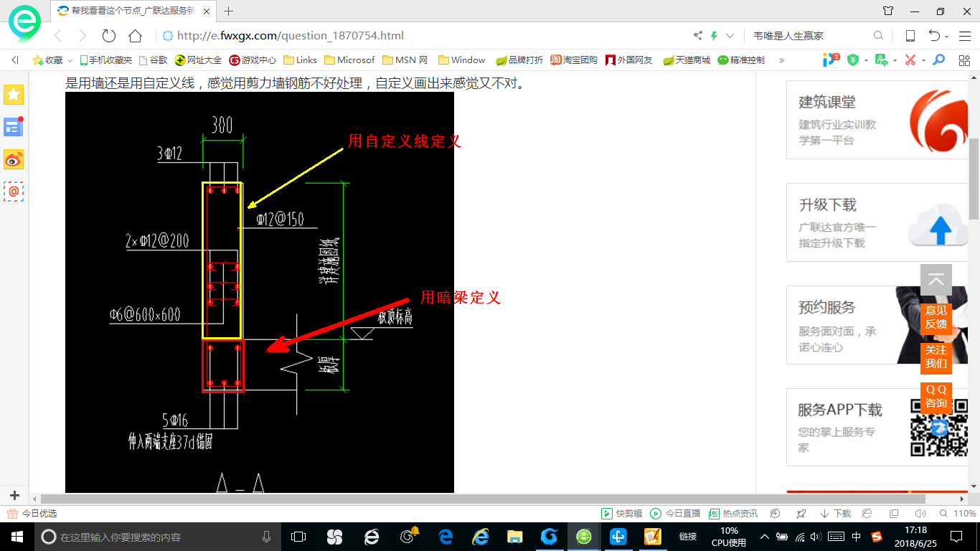This screenshot has height=551, width=980.
Task: Click the browser forward arrow
Action: pos(83,36)
